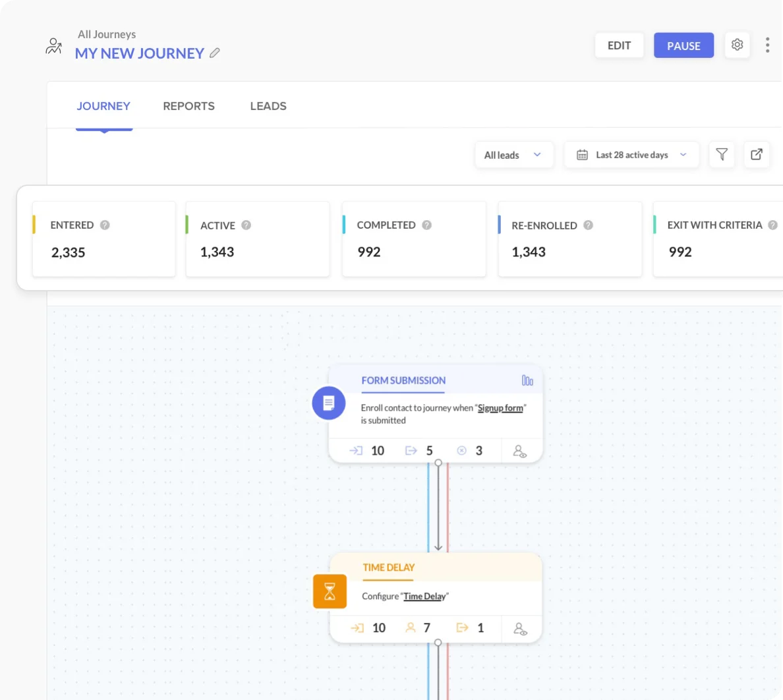
Task: Switch to the REPORTS tab
Action: pyautogui.click(x=188, y=106)
